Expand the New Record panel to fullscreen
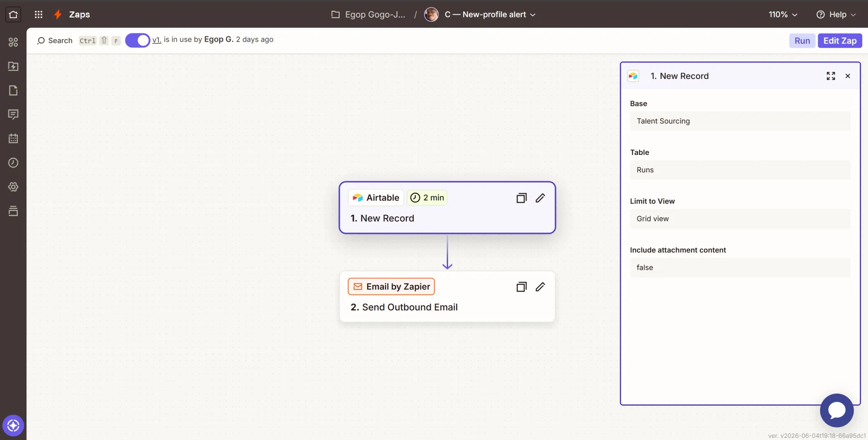The width and height of the screenshot is (868, 440). click(831, 76)
